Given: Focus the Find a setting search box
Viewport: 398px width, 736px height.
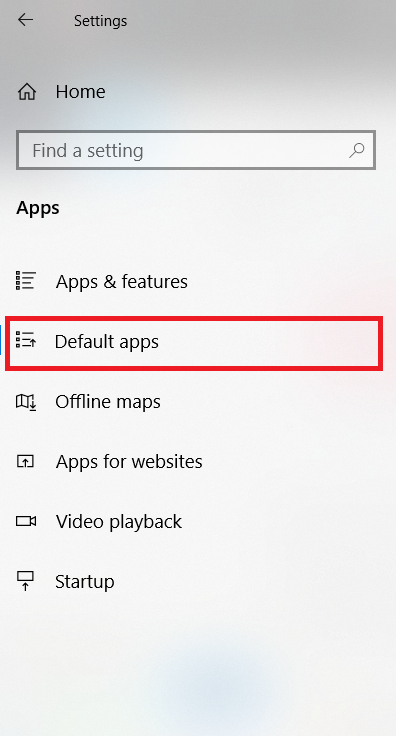Looking at the screenshot, I should click(196, 150).
